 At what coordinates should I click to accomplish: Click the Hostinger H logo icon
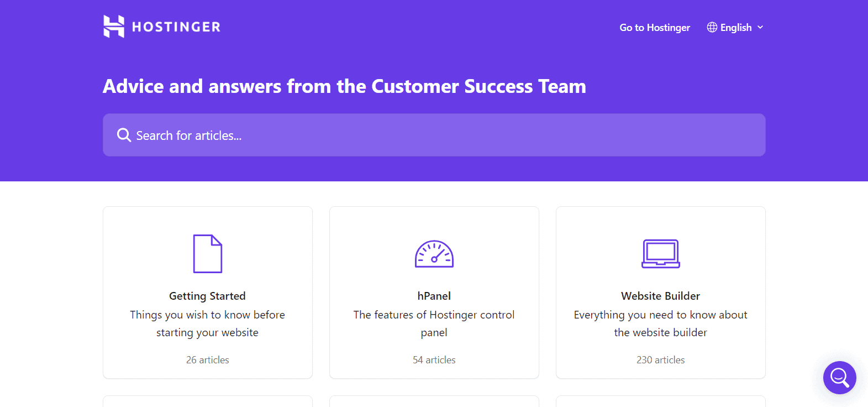(114, 27)
